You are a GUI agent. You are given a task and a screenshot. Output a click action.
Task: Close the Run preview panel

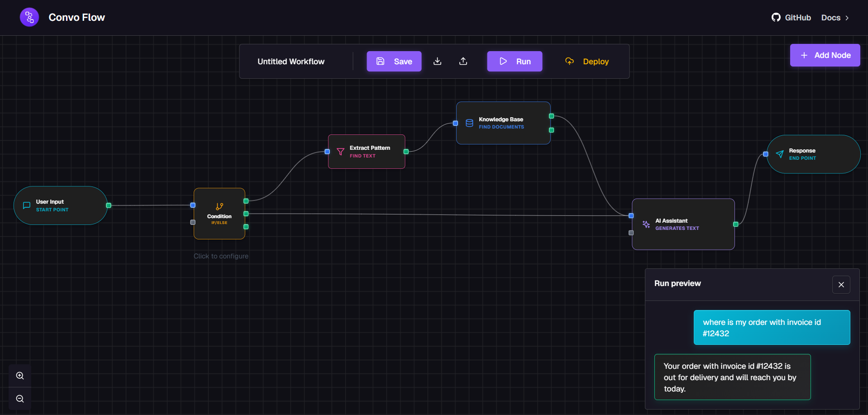[841, 284]
